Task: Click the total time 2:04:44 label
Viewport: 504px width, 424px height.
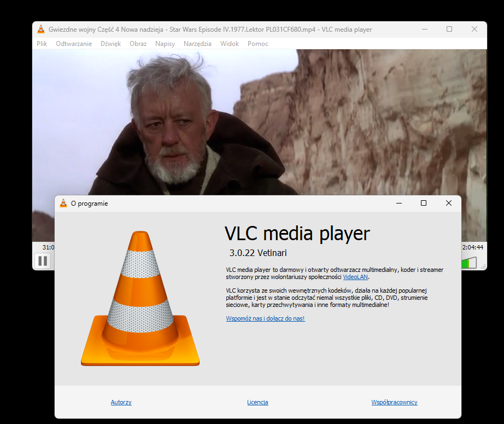Action: coord(473,247)
